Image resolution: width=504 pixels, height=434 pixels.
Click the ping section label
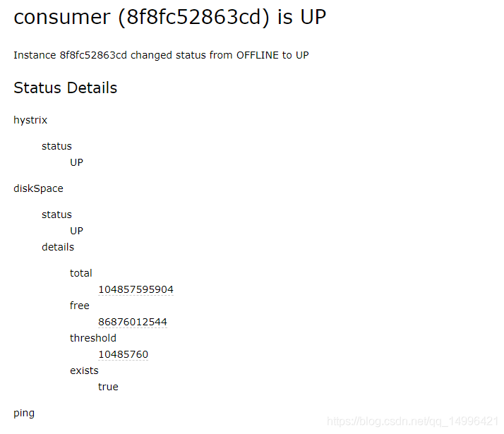24,413
